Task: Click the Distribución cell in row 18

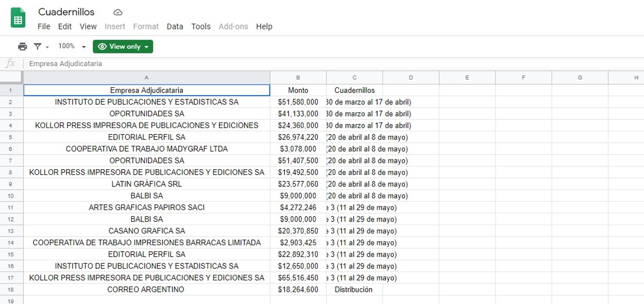Action: pyautogui.click(x=355, y=289)
